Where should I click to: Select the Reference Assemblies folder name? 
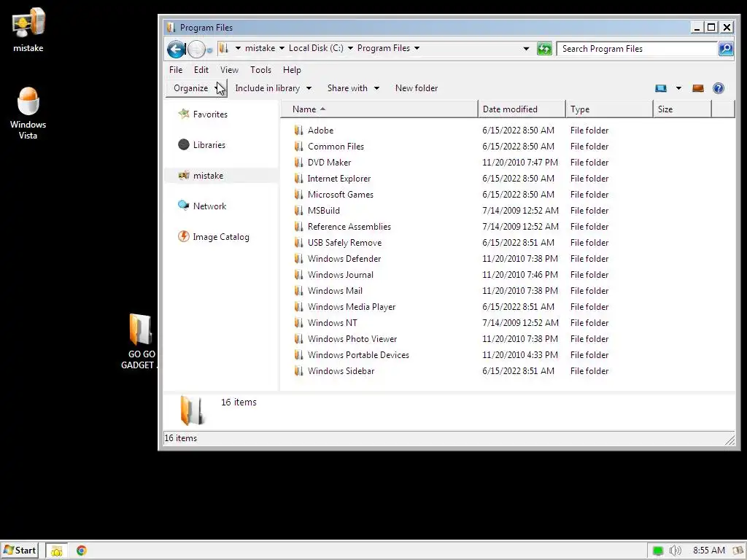coord(349,227)
